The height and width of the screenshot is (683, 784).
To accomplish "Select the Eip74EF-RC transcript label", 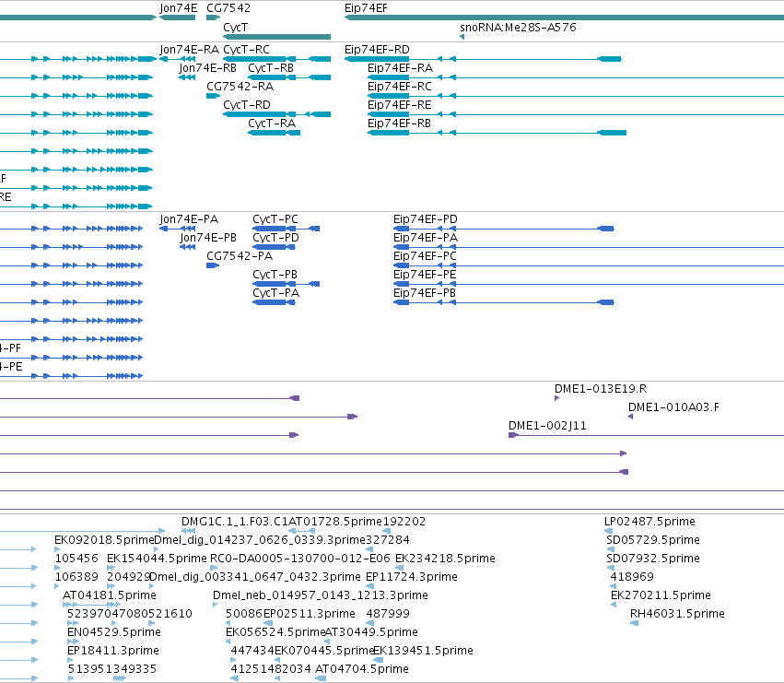I will pos(400,87).
